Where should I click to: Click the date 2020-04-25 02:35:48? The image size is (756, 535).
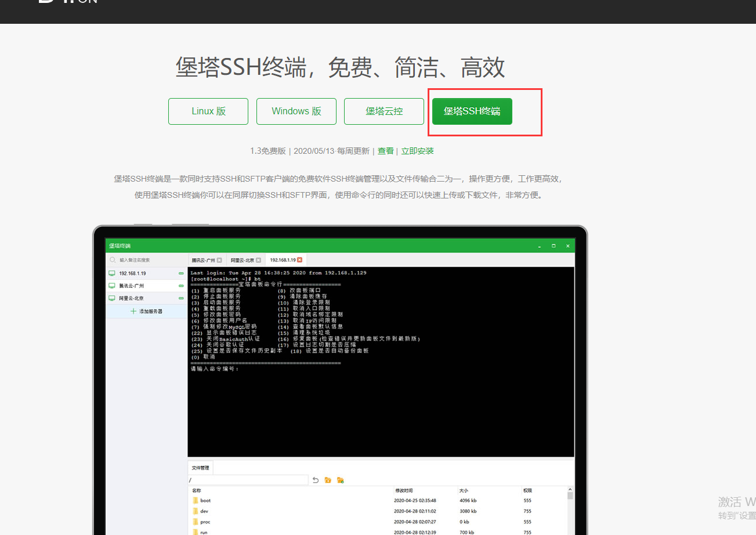click(415, 500)
